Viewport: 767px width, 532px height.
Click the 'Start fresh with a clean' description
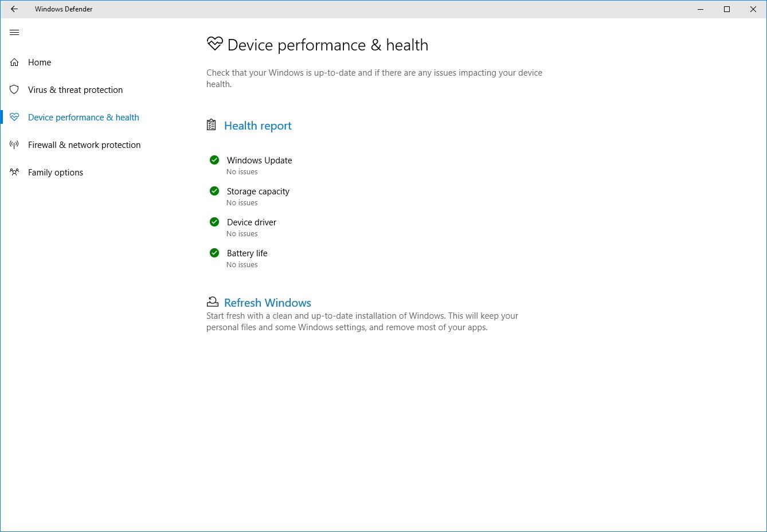362,322
